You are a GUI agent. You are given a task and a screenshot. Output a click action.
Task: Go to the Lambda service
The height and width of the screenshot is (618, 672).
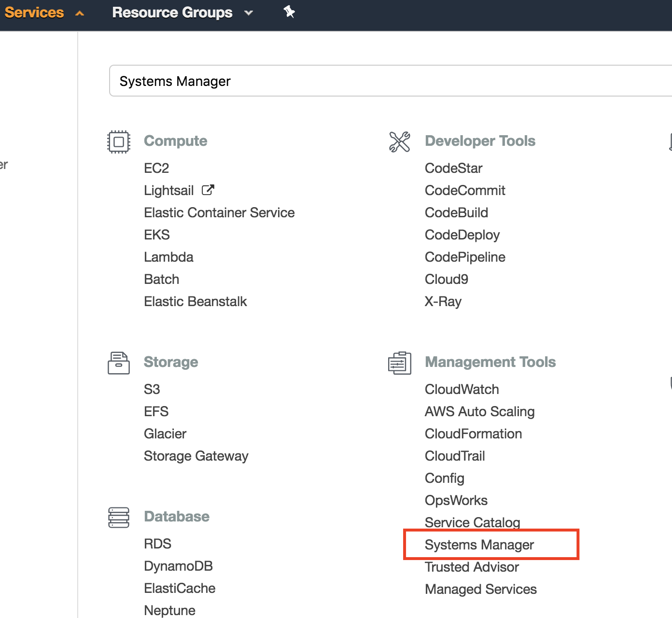(x=168, y=257)
